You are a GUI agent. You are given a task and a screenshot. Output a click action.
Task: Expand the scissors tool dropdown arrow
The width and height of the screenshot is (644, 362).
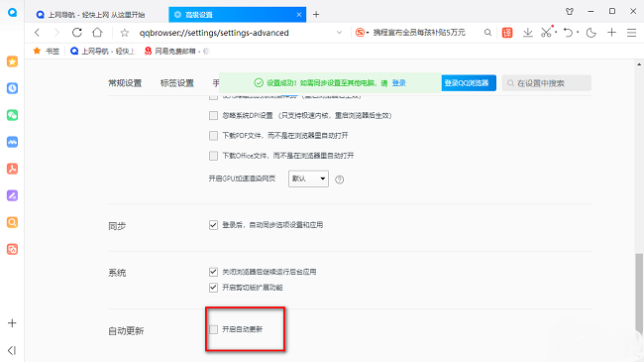[556, 33]
